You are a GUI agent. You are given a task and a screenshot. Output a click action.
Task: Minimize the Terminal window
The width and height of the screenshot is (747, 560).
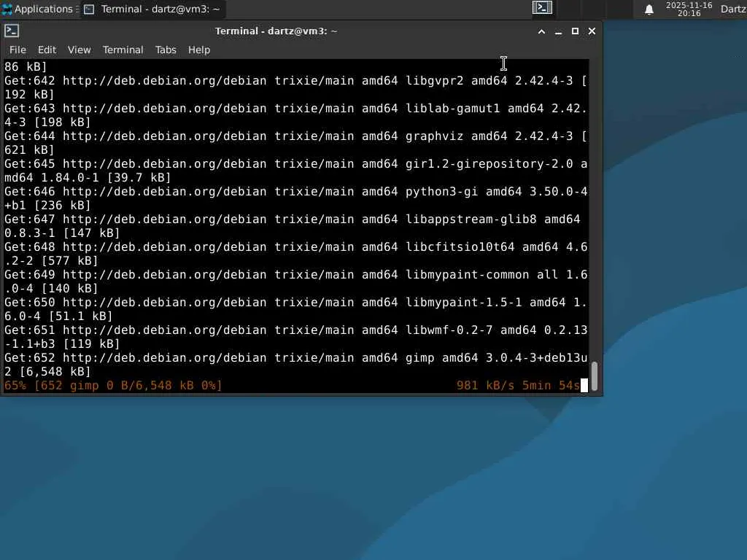coord(558,31)
